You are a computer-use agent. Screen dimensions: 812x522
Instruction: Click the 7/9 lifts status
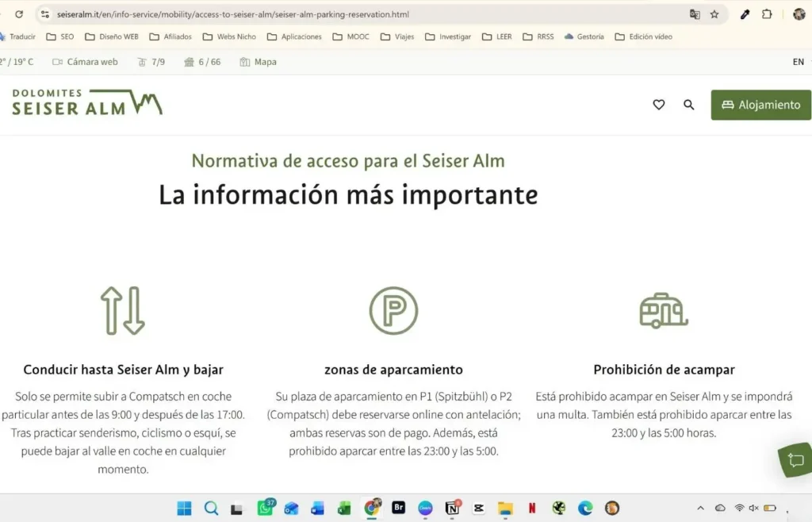pos(151,62)
